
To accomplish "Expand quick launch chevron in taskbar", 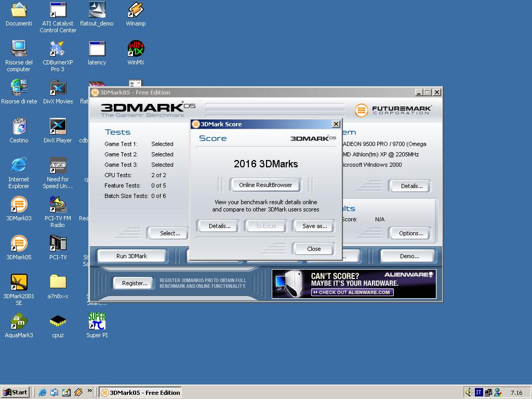I will click(89, 391).
